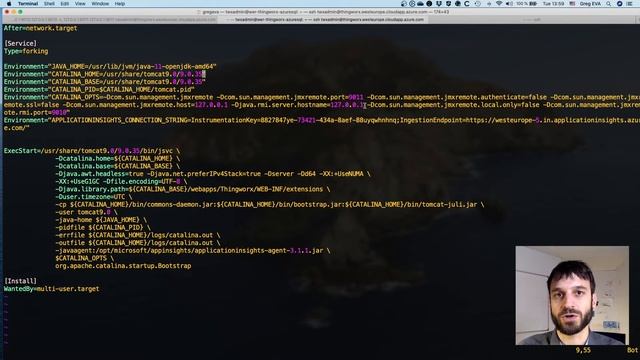
Task: Click the round blue icon beside Spotlight
Action: pyautogui.click(x=619, y=4)
